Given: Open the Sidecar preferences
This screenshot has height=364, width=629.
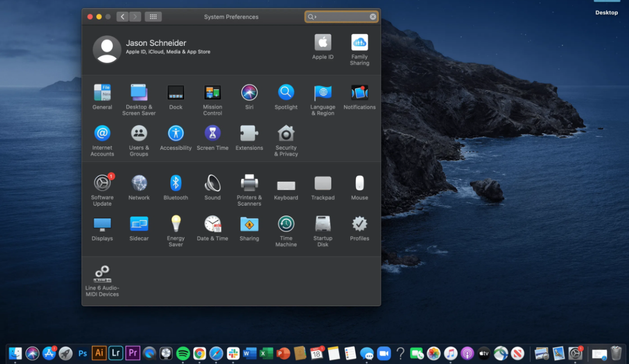Looking at the screenshot, I should (139, 224).
